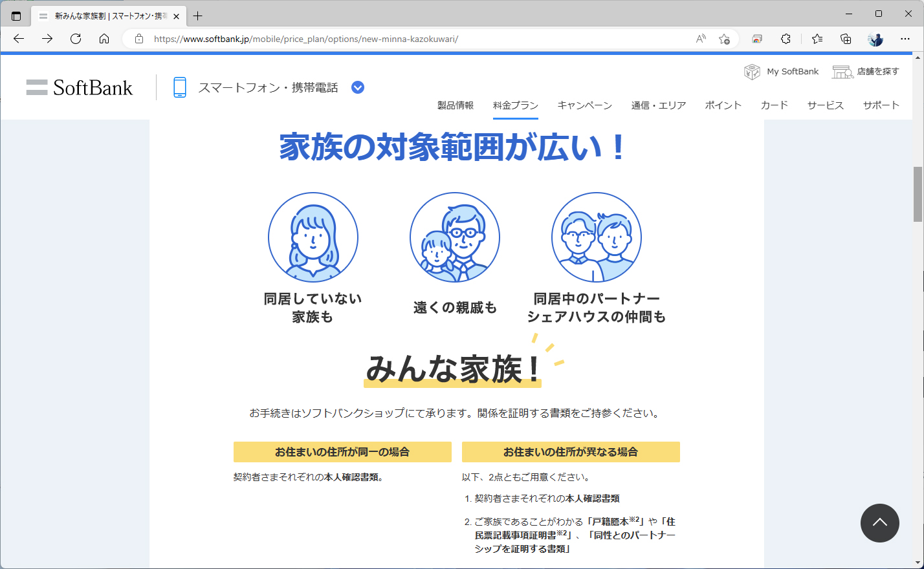Refresh the current page

tap(75, 39)
